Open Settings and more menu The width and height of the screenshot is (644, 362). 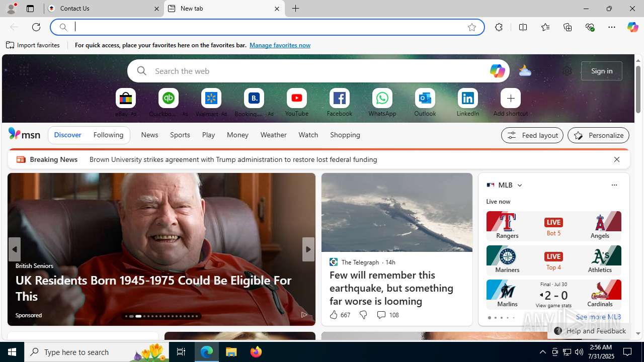click(612, 27)
